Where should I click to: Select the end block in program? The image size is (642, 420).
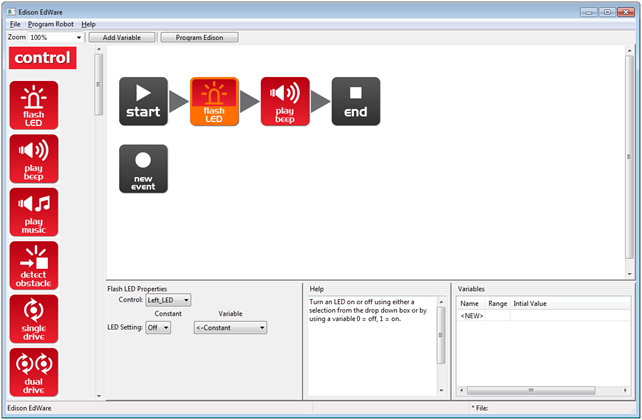click(356, 101)
